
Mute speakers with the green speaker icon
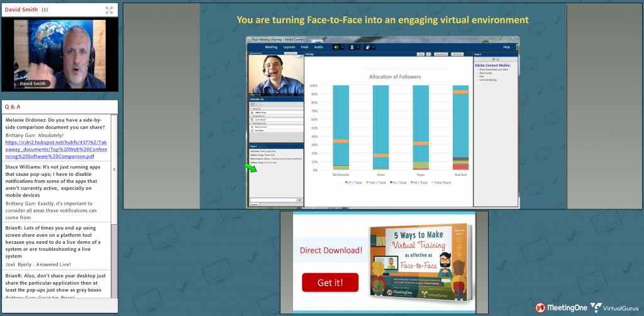(336, 47)
